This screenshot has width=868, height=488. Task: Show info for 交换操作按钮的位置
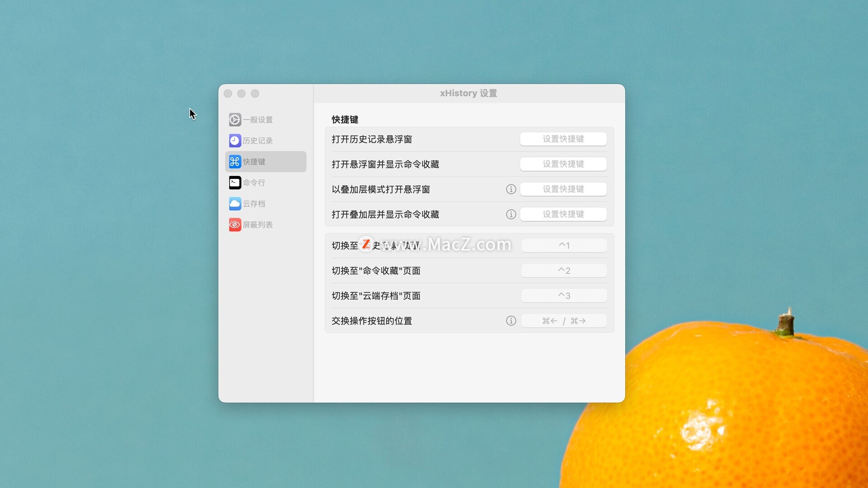[x=511, y=321]
